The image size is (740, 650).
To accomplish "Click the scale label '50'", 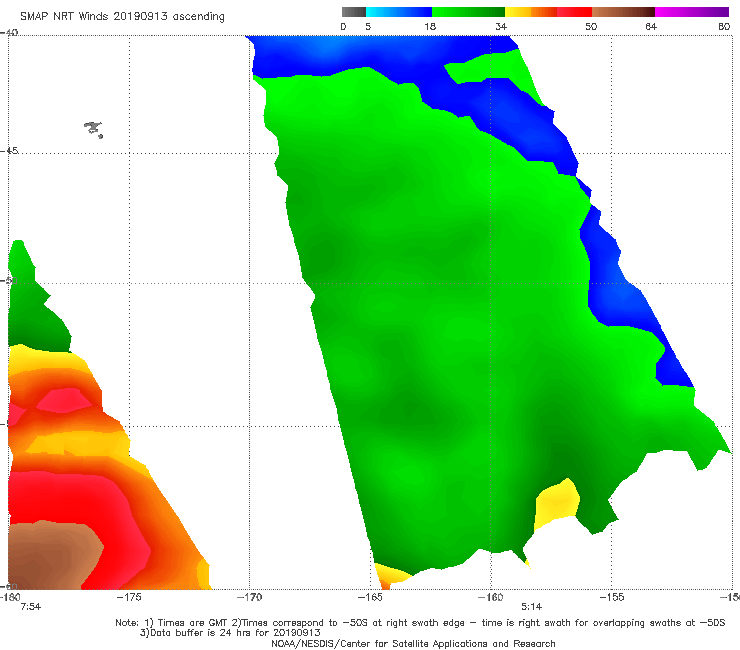I will (591, 27).
